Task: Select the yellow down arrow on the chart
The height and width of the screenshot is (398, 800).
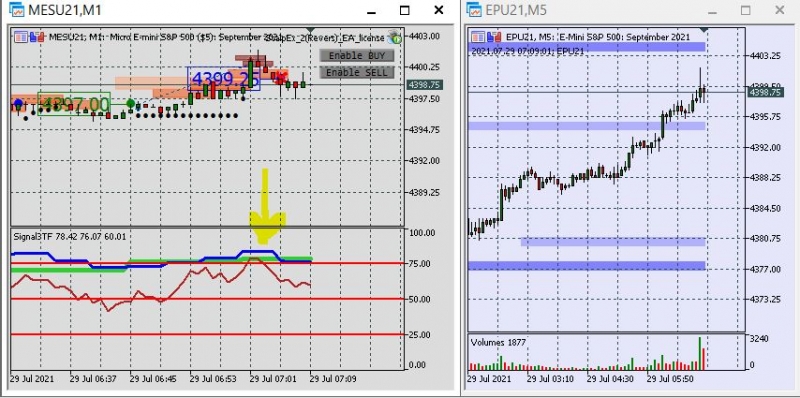Action: [267, 206]
